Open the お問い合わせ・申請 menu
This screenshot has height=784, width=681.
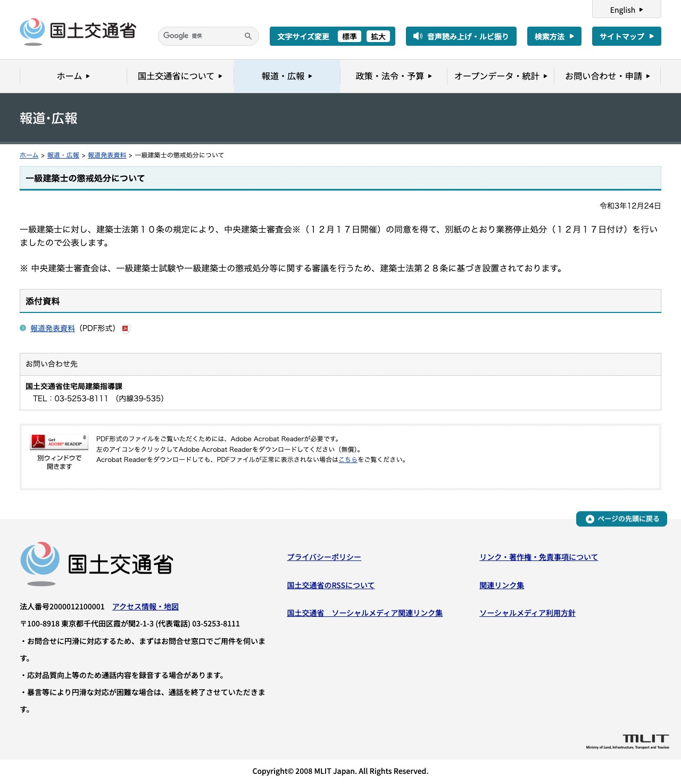[x=608, y=76]
